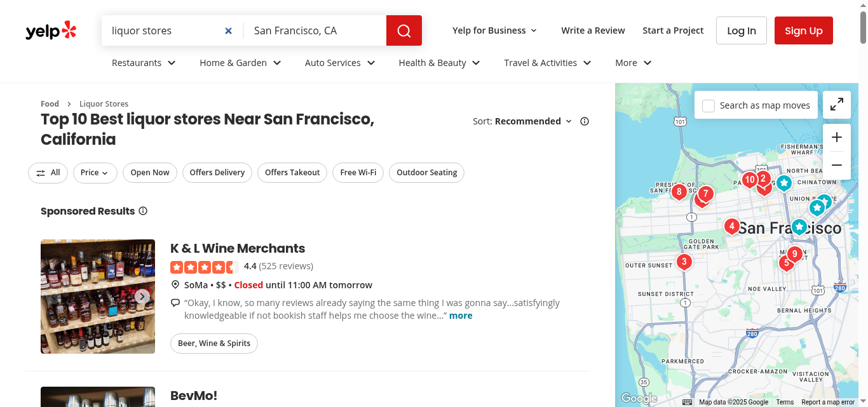Open Start a Project
Screen dimensions: 868x407
point(673,30)
